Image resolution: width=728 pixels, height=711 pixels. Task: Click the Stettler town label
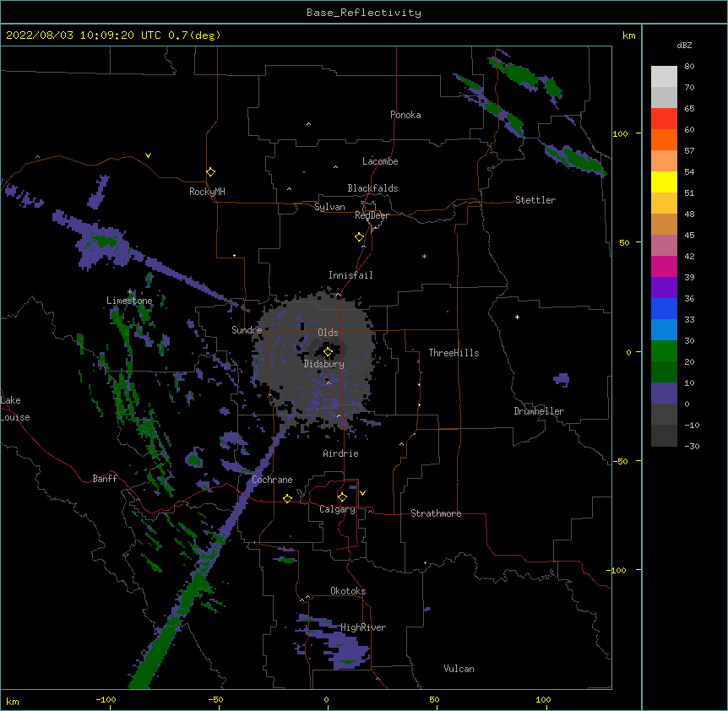click(535, 200)
